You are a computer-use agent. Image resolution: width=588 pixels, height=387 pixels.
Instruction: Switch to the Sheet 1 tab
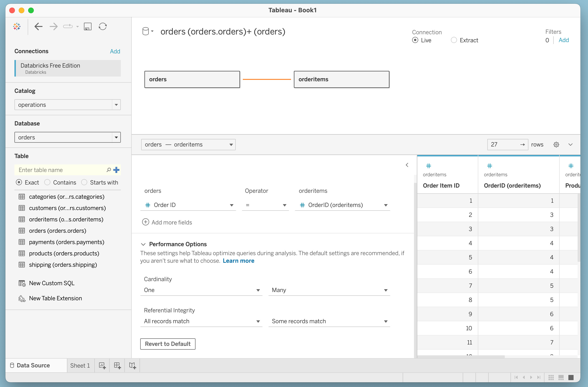80,365
